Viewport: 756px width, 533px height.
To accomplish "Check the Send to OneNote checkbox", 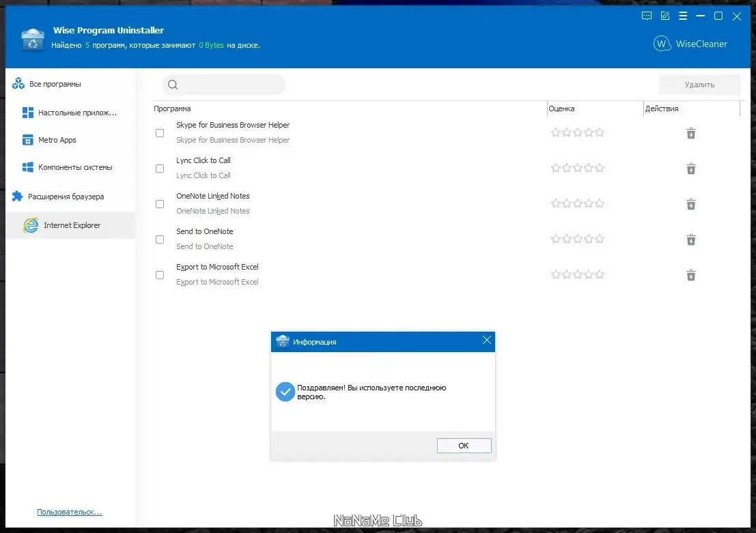I will pyautogui.click(x=160, y=240).
